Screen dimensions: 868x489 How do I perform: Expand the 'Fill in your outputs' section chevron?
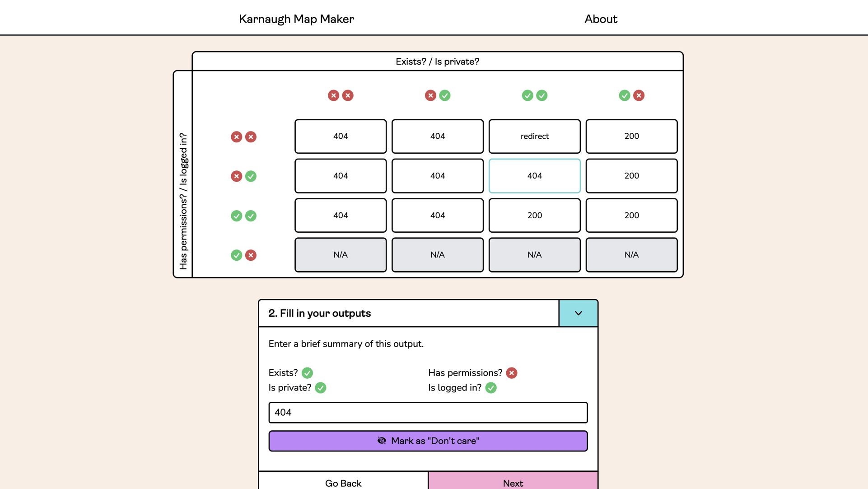578,312
